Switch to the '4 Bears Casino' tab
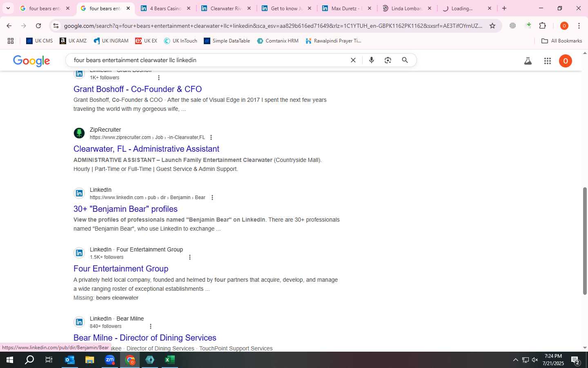The width and height of the screenshot is (588, 368). point(165,8)
